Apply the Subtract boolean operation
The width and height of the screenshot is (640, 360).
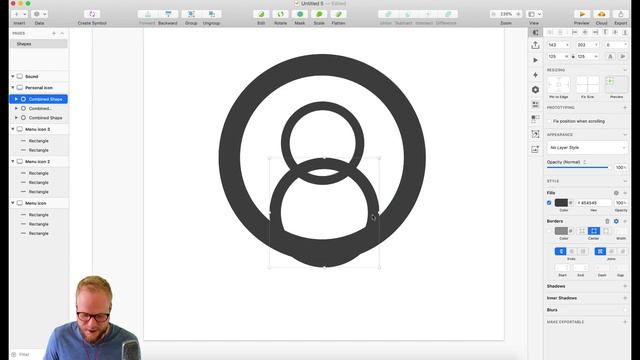408,14
